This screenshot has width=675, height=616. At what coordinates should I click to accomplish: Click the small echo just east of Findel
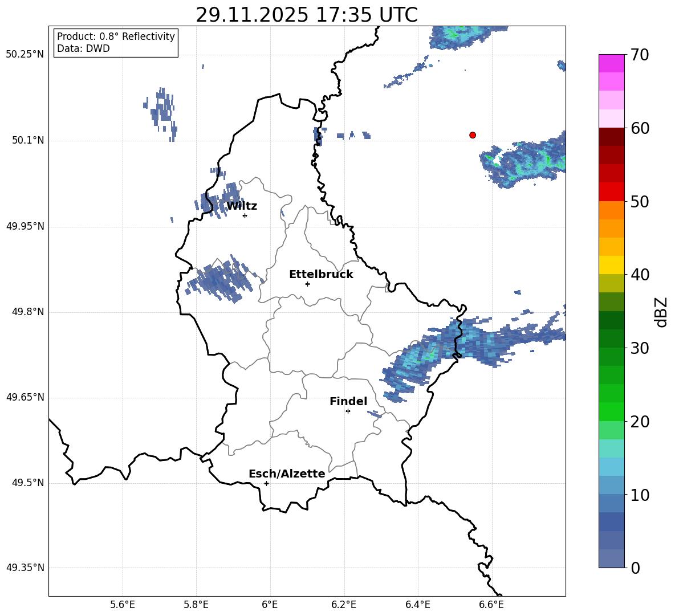[375, 414]
